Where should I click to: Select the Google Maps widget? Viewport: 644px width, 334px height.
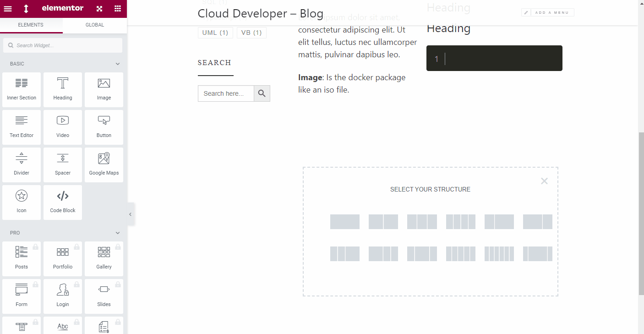tap(104, 165)
